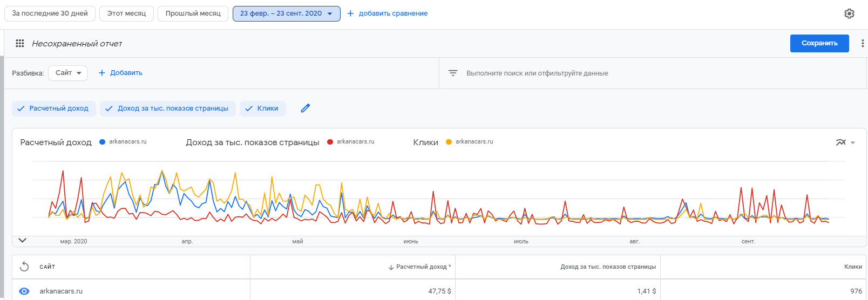Screen dimensions: 868x300
Task: Open the reports grid icon
Action: click(20, 43)
